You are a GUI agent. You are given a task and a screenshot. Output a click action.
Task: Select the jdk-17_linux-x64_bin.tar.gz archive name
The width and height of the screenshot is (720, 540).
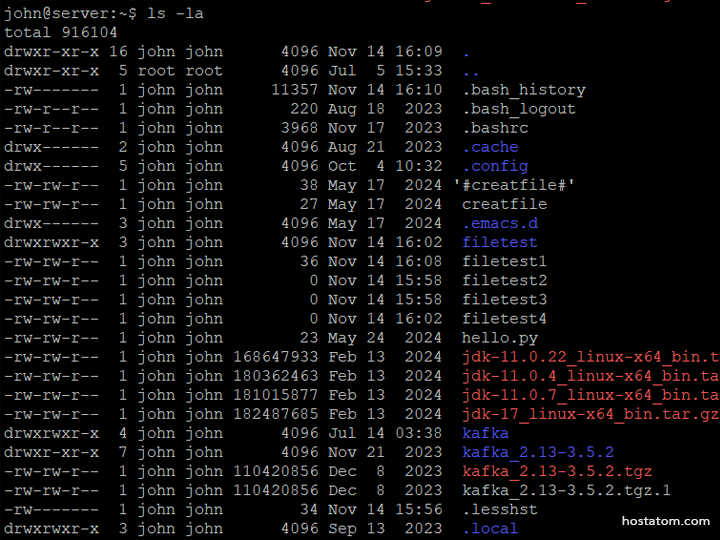coord(589,414)
